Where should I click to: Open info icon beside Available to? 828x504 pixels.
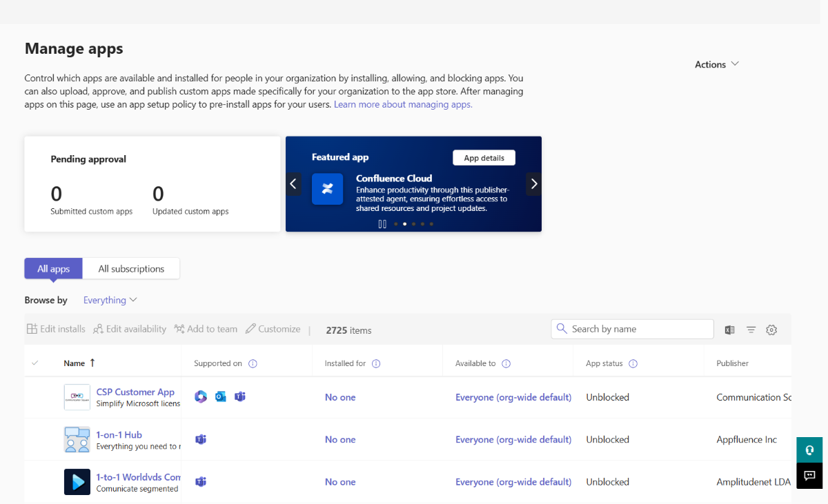click(x=506, y=363)
